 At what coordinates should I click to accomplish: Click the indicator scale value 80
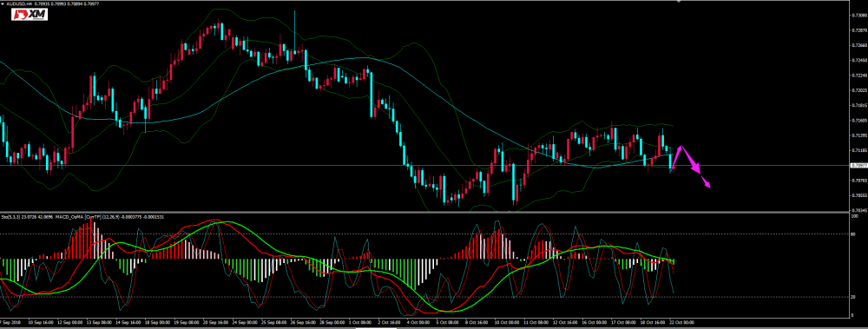(x=853, y=234)
